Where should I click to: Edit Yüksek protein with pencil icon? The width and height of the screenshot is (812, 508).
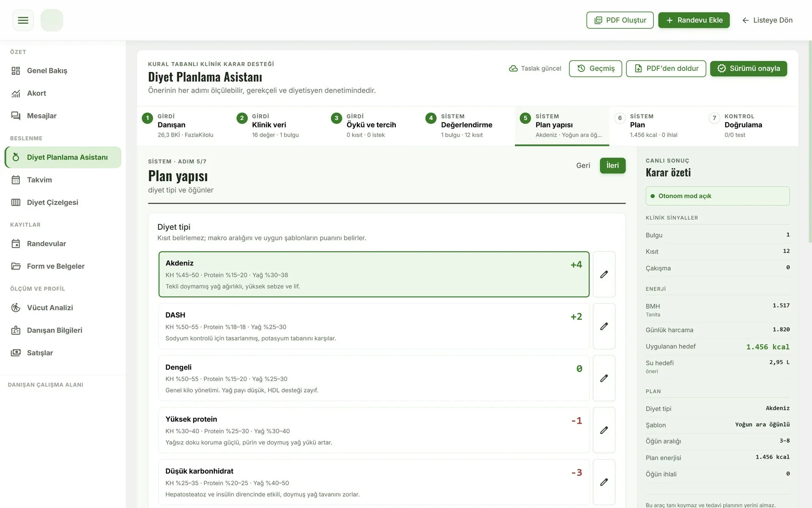click(x=604, y=430)
